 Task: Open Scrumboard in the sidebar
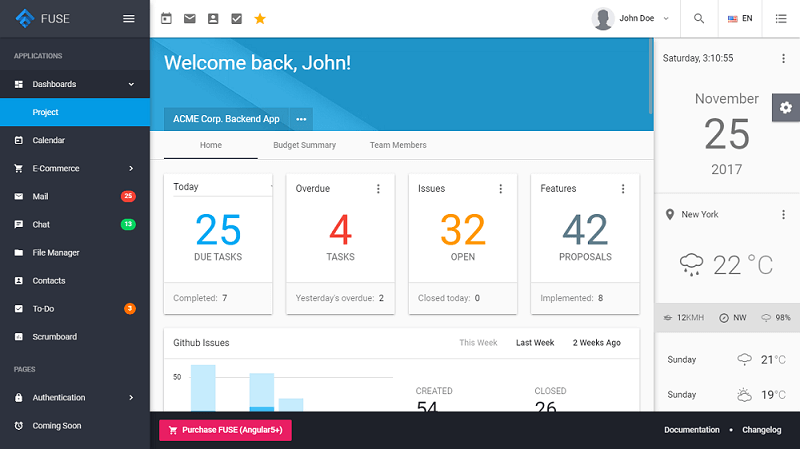pos(75,337)
